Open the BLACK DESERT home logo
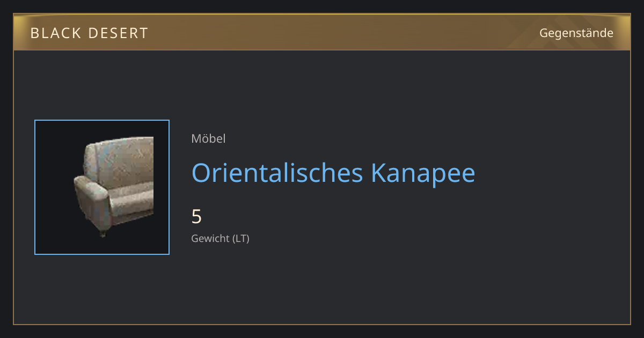The height and width of the screenshot is (338, 644). coord(89,33)
